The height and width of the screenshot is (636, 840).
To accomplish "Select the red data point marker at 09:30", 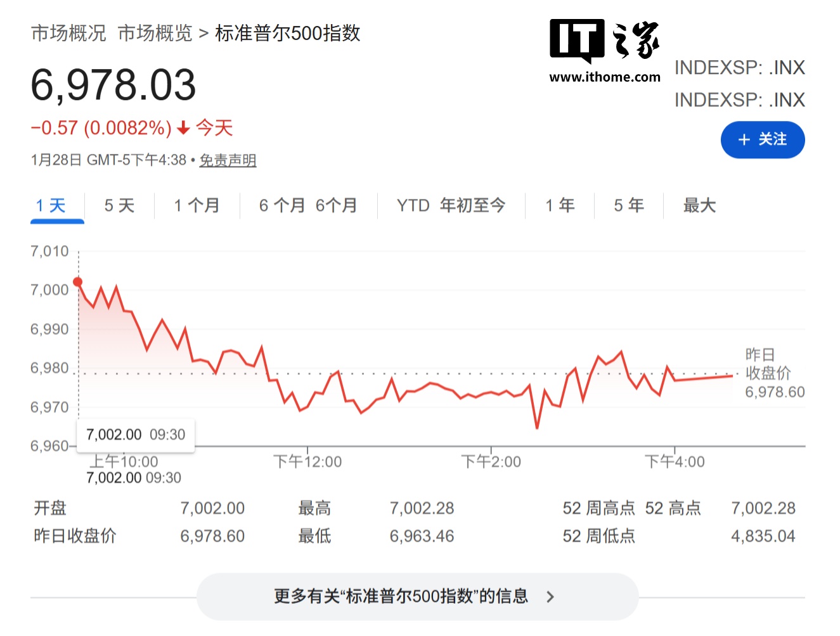I will [77, 281].
